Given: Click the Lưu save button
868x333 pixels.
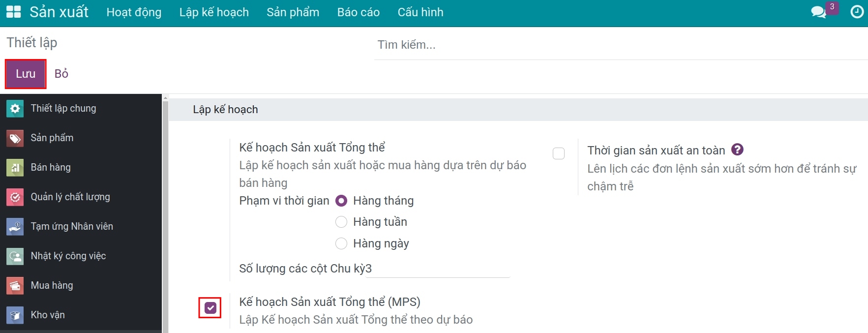Looking at the screenshot, I should (26, 74).
